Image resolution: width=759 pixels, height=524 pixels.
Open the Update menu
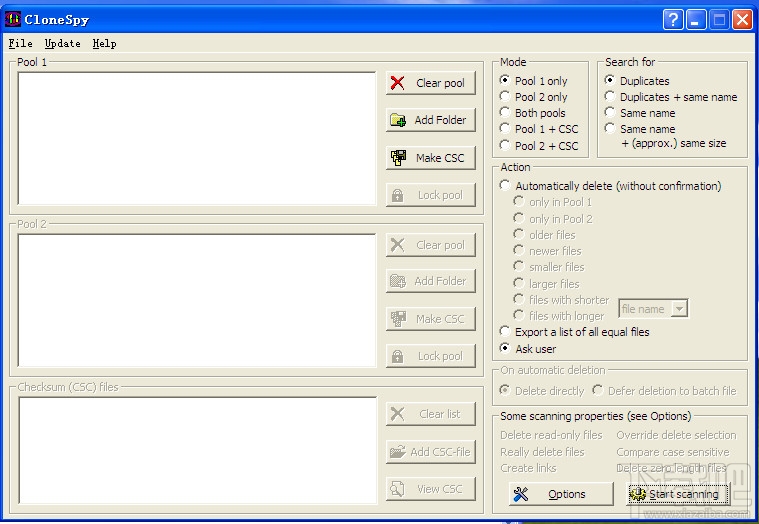click(62, 44)
